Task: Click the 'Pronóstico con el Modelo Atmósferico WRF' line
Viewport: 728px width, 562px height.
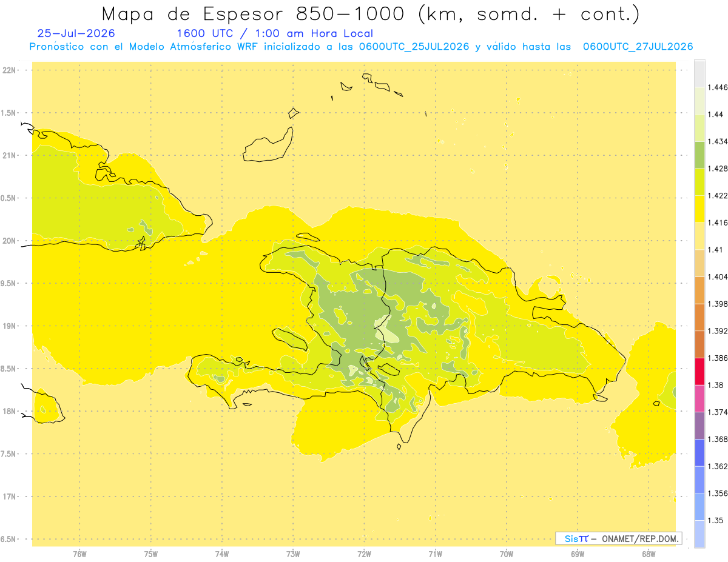Action: click(144, 47)
